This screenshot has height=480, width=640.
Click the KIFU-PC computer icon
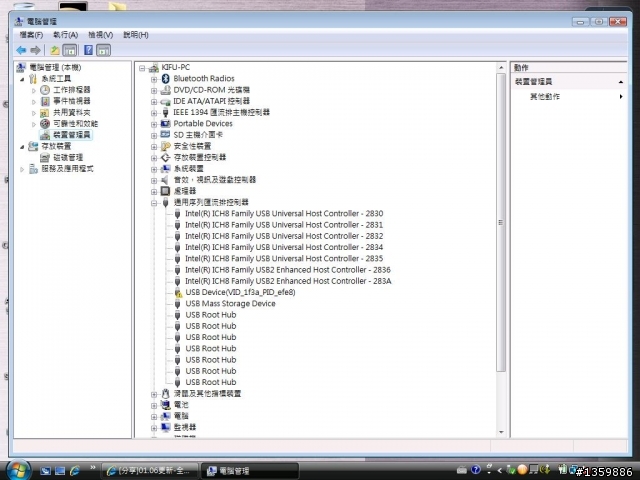(154, 67)
